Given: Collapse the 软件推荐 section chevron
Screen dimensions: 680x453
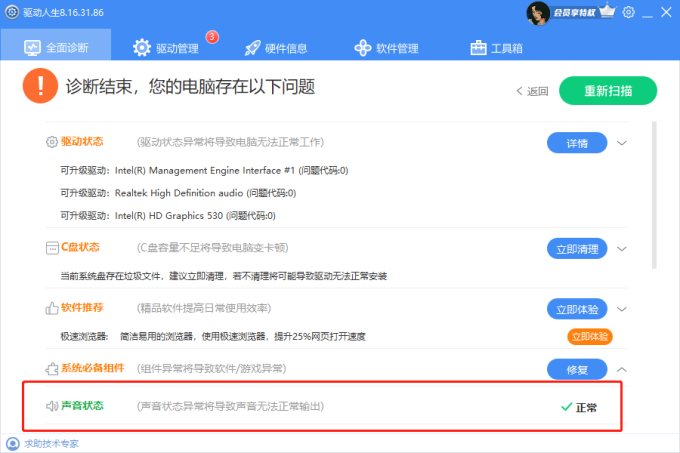Looking at the screenshot, I should pos(622,309).
